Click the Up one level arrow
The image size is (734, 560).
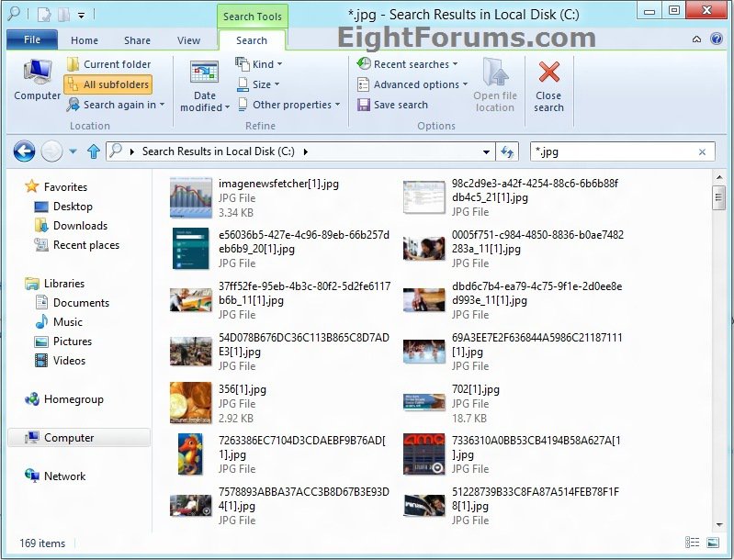click(x=93, y=151)
